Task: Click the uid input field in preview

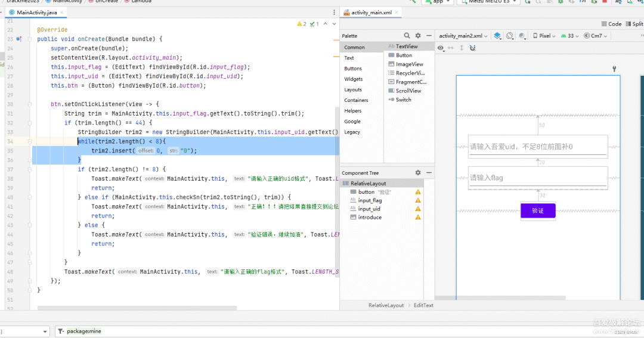Action: 538,146
